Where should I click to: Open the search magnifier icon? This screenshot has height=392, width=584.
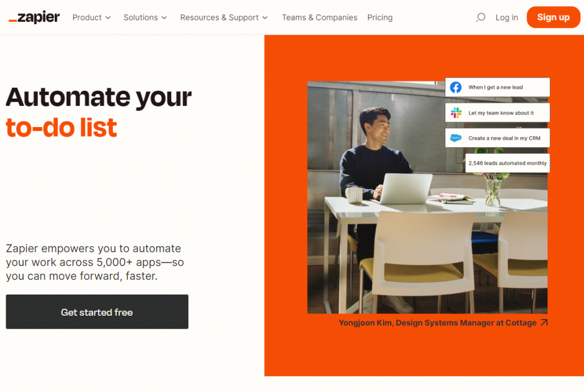point(481,18)
